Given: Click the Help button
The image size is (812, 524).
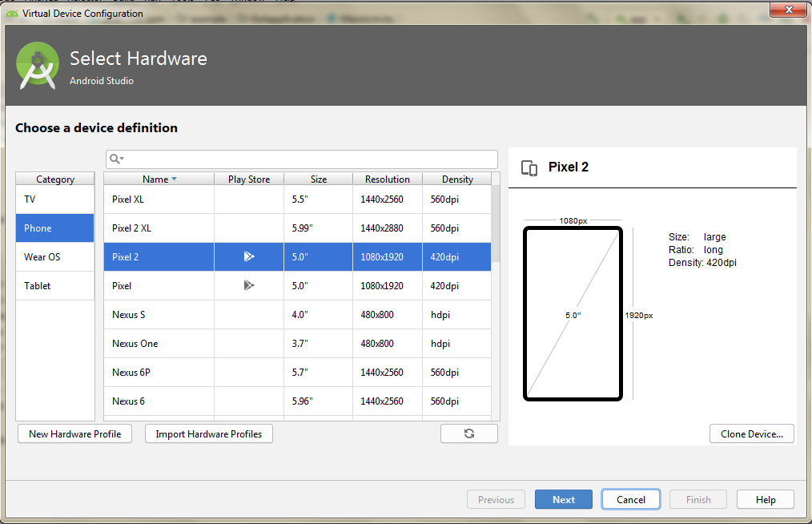Looking at the screenshot, I should click(x=766, y=500).
